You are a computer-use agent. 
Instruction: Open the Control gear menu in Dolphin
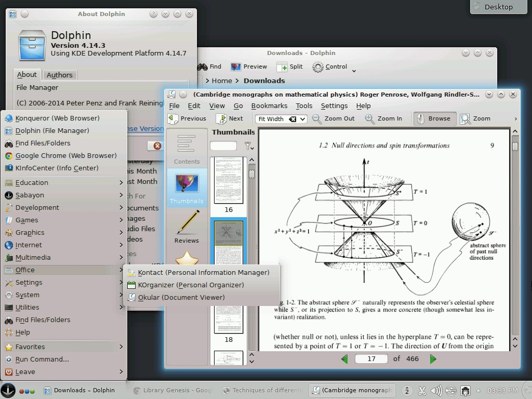click(x=334, y=67)
